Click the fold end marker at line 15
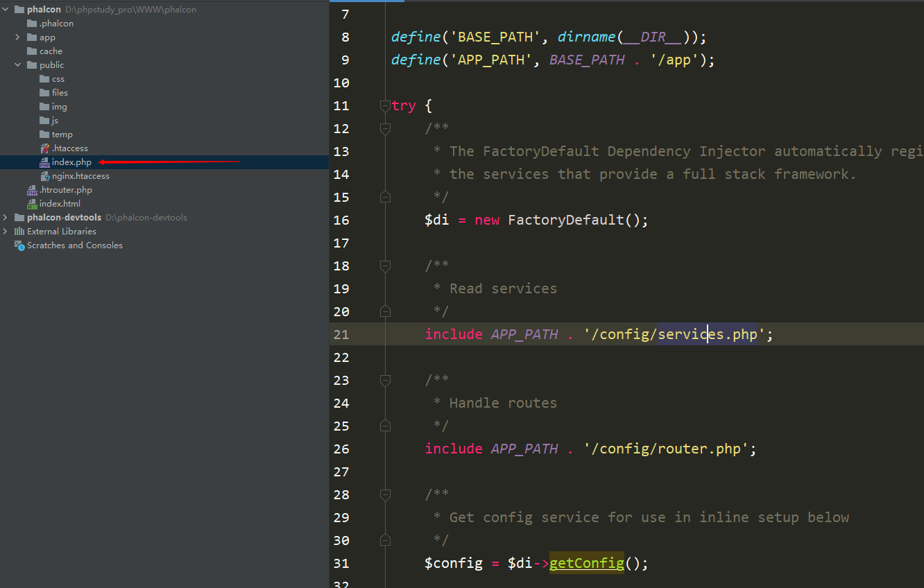Screen dimensions: 924x588 click(385, 197)
